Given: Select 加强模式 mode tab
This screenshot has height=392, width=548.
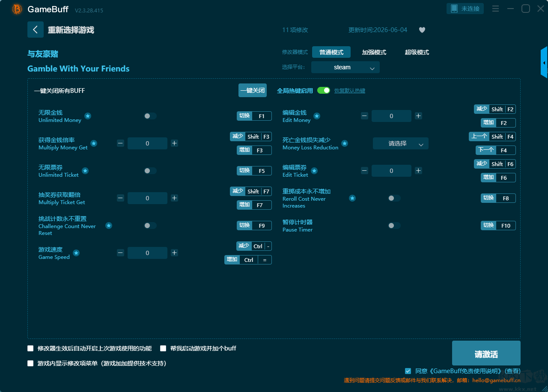Looking at the screenshot, I should pos(374,52).
